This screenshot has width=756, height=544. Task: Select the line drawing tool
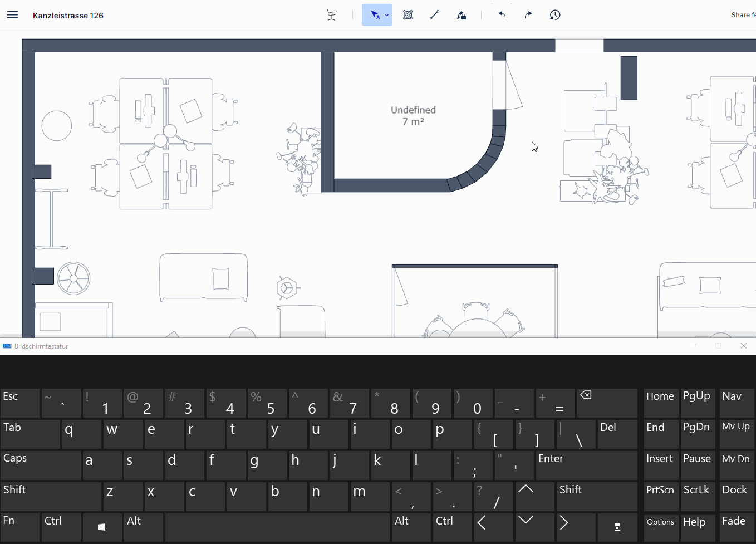435,15
